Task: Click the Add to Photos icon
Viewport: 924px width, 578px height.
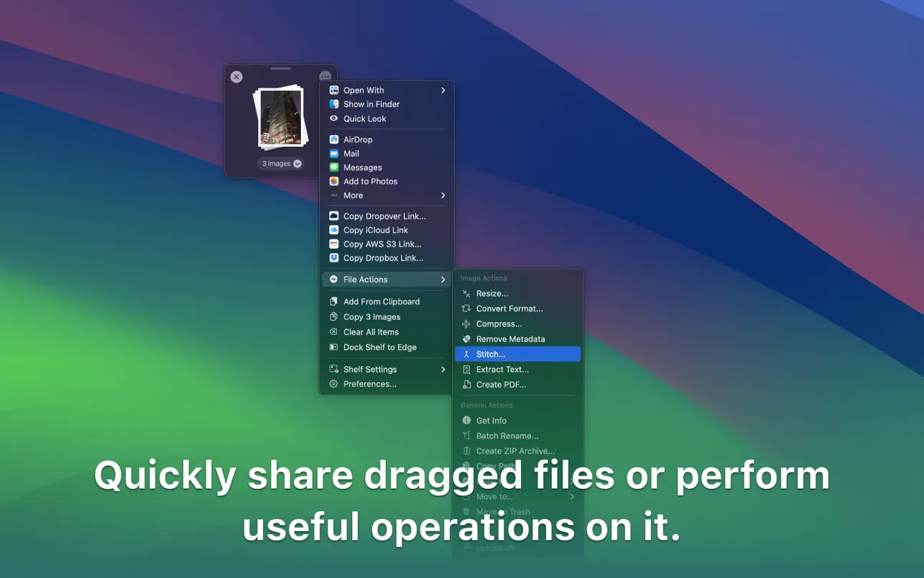Action: pyautogui.click(x=333, y=181)
